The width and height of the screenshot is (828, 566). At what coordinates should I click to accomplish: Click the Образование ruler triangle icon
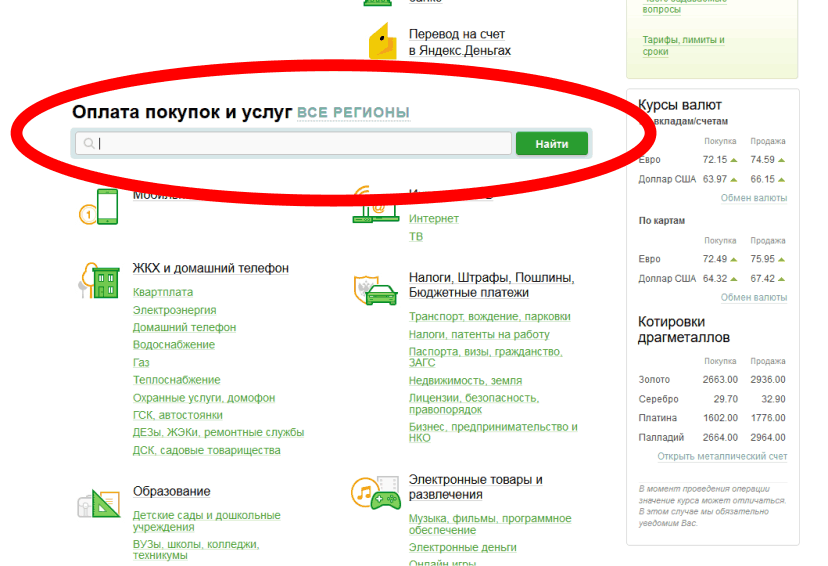[99, 503]
